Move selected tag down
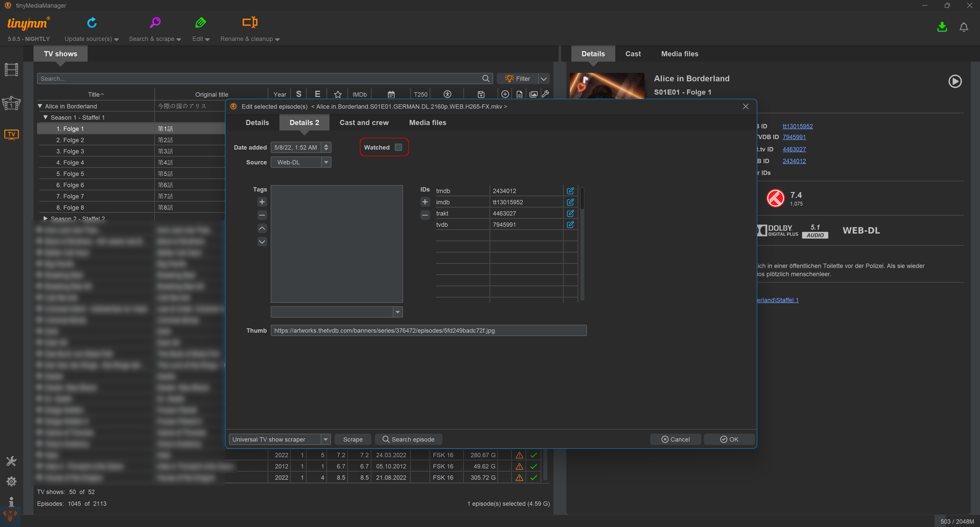 [262, 241]
